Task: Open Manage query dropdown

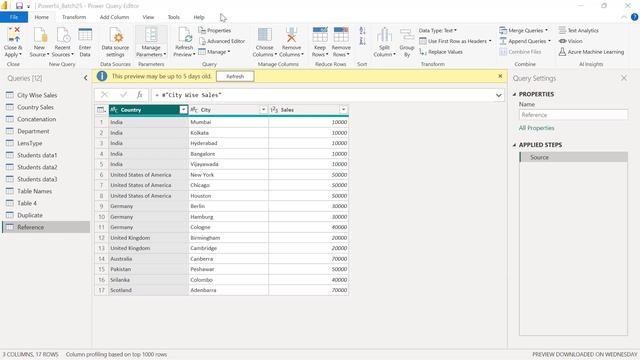Action: point(214,52)
